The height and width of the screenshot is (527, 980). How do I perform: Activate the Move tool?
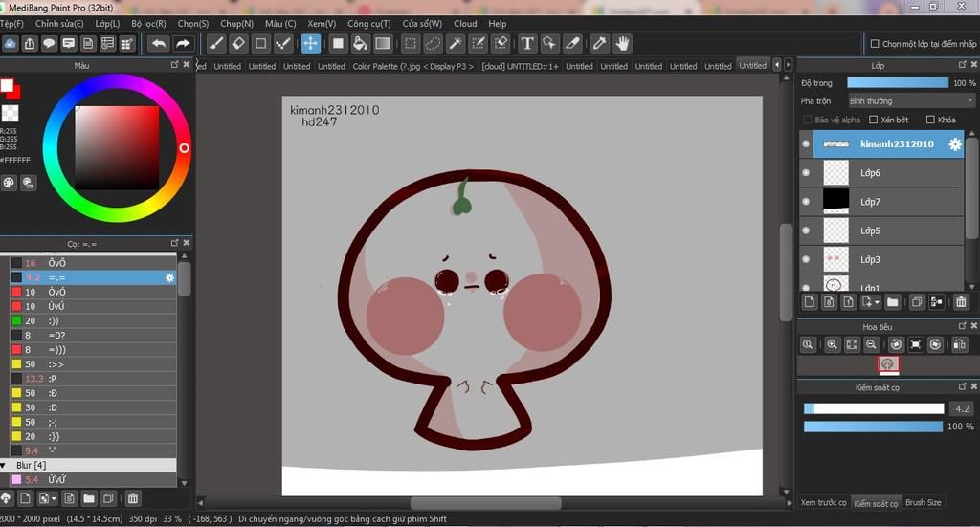coord(311,44)
